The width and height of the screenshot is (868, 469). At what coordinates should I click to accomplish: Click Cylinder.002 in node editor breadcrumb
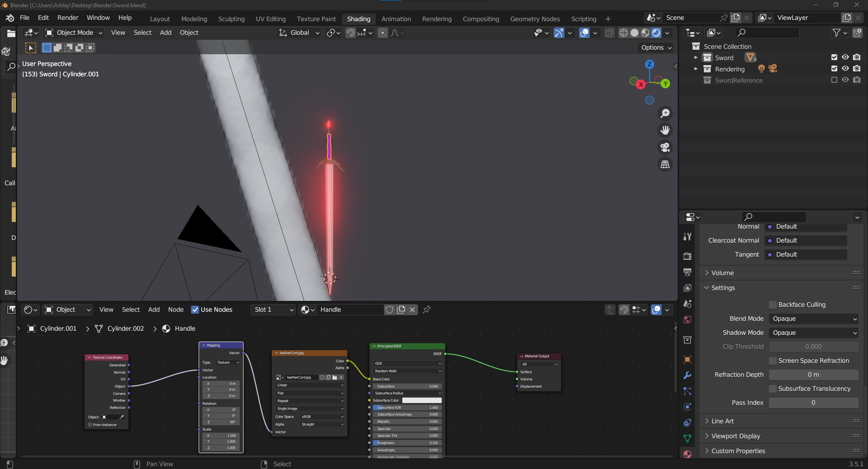click(x=126, y=328)
